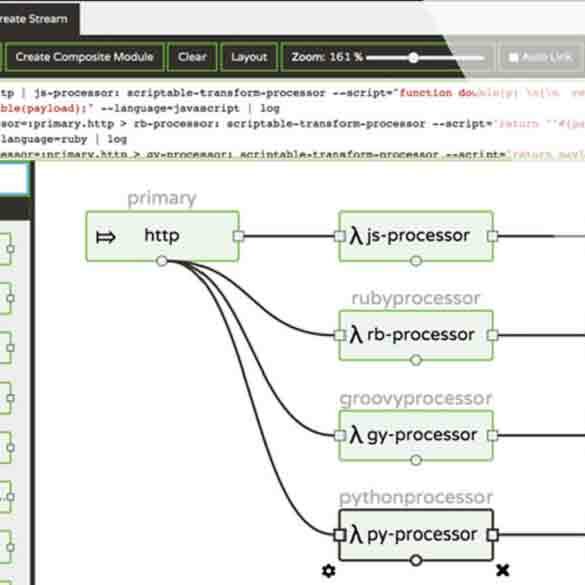Click the lambda icon on js-processor
The height and width of the screenshot is (585, 585).
pos(356,236)
